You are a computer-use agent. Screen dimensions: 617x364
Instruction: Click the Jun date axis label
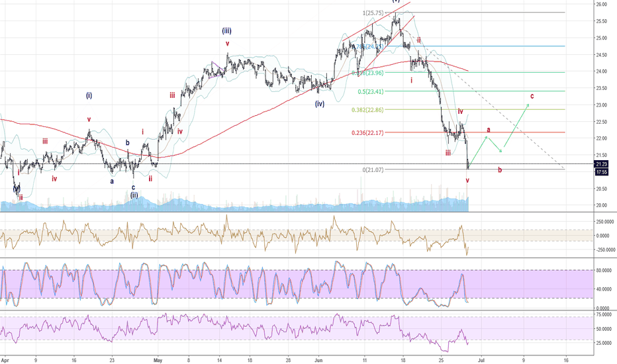coord(318,360)
